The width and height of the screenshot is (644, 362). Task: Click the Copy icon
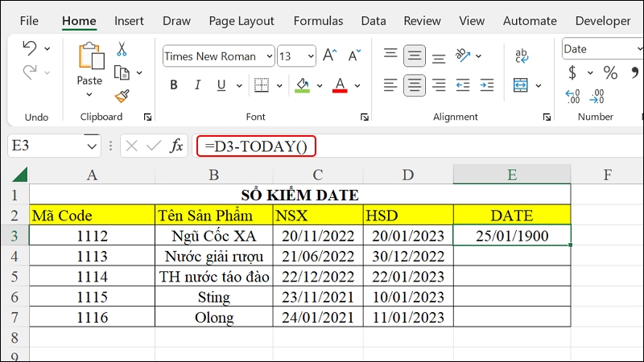click(122, 72)
